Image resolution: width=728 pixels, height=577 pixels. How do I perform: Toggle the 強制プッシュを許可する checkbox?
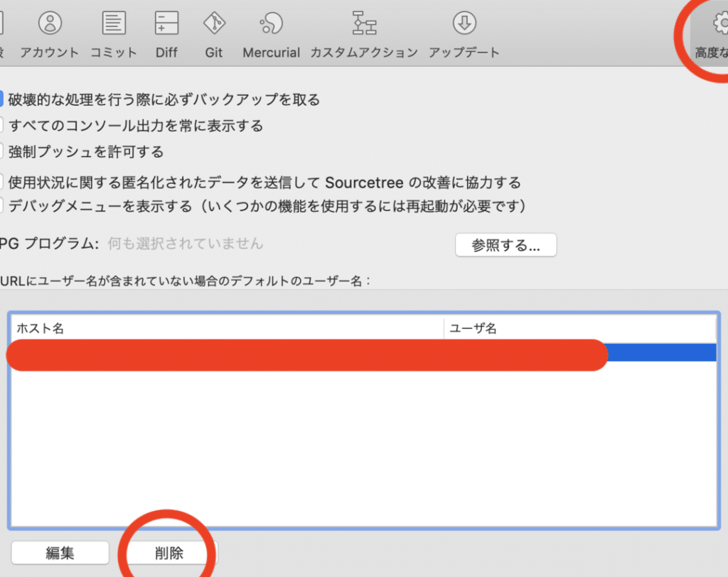(2, 151)
